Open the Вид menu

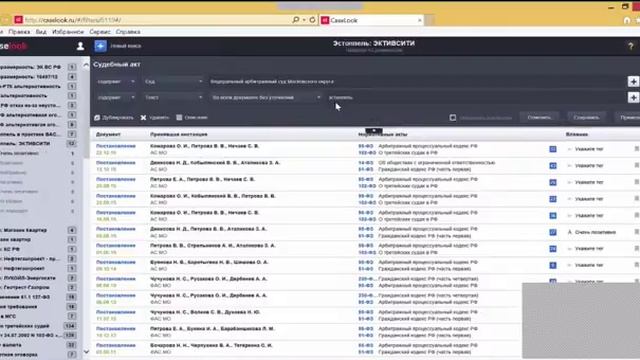tap(41, 32)
